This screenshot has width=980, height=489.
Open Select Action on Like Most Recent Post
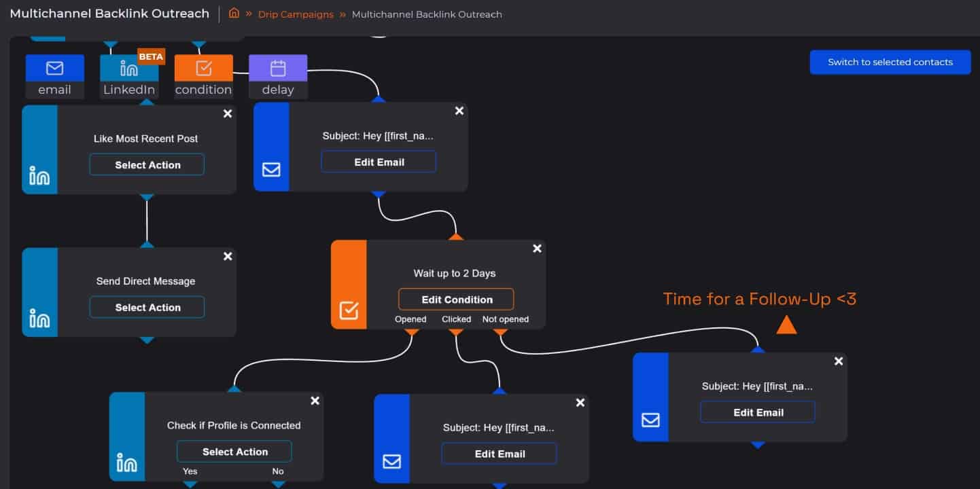(147, 165)
